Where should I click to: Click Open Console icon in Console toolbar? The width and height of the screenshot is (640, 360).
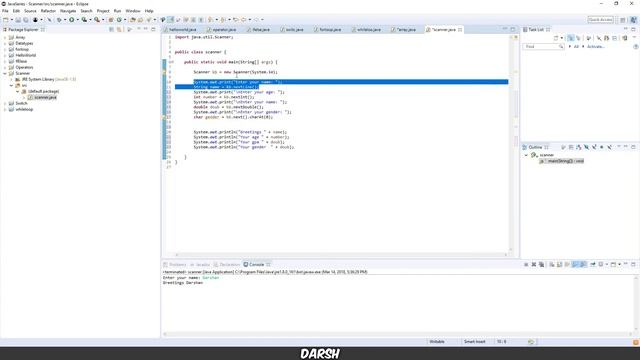[x=613, y=264]
